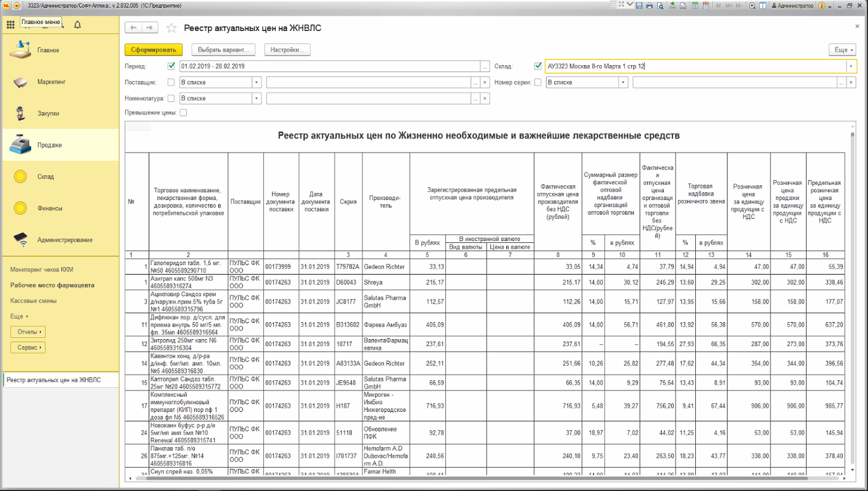Click the printer icon in the title bar

tap(650, 6)
